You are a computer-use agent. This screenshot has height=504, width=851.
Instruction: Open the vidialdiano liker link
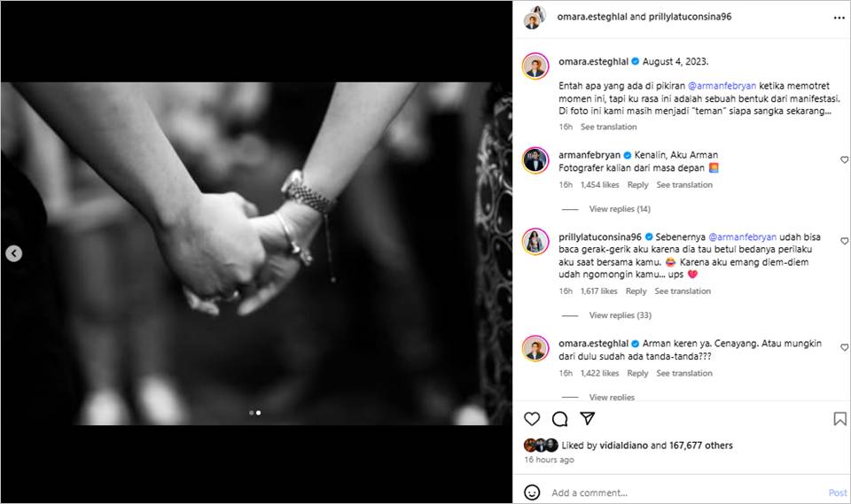pos(623,446)
